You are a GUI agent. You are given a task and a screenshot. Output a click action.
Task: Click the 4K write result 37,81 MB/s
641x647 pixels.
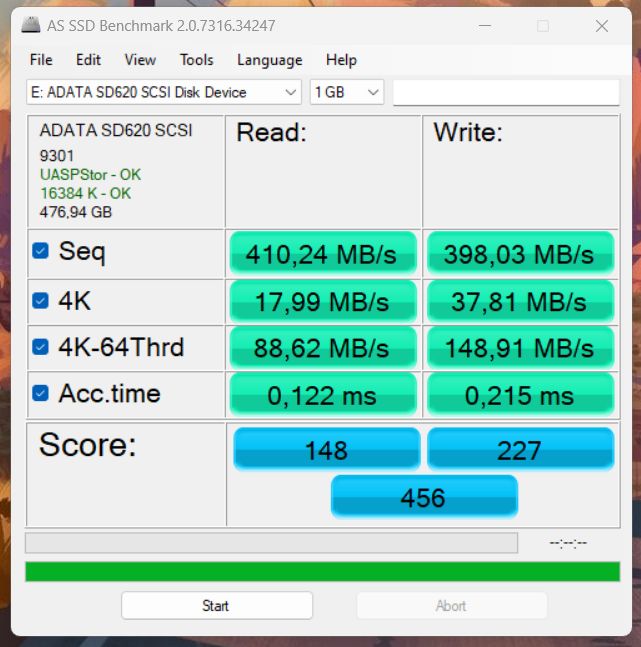pyautogui.click(x=520, y=301)
